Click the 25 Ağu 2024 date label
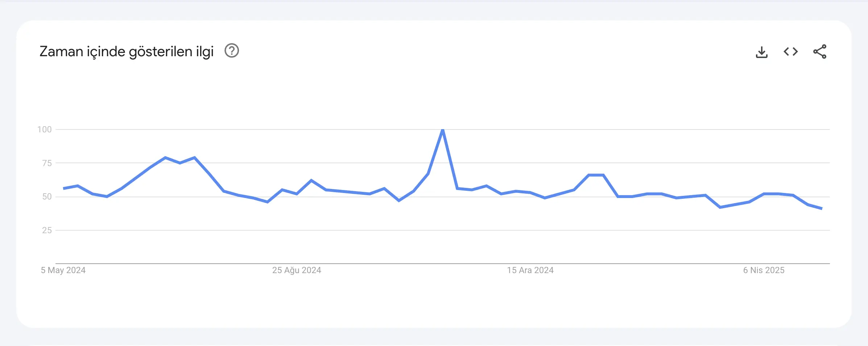This screenshot has height=346, width=868. pos(297,270)
